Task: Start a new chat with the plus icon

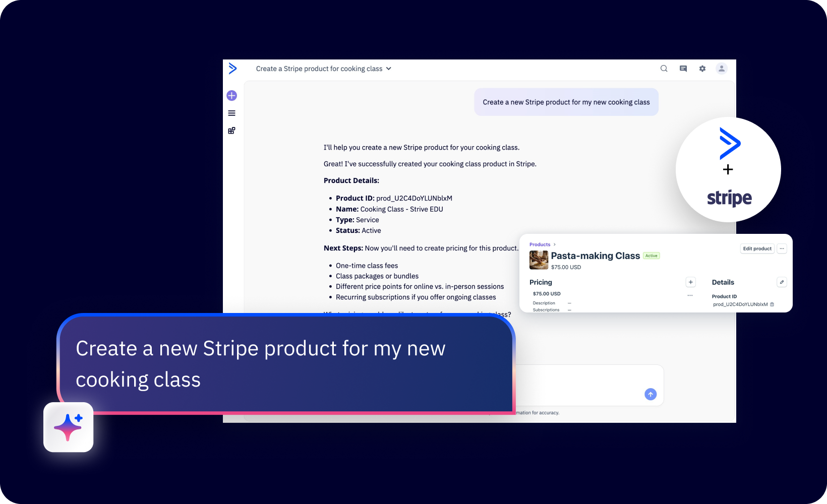Action: pos(231,95)
